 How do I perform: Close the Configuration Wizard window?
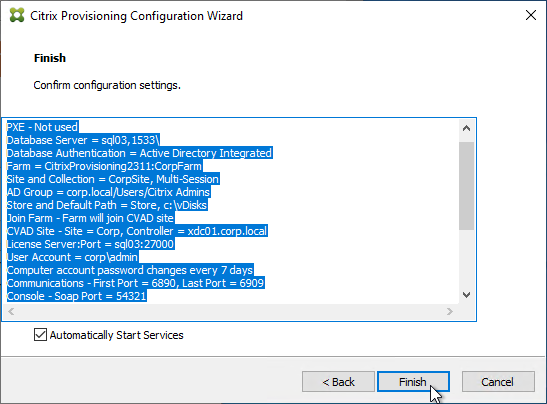531,15
